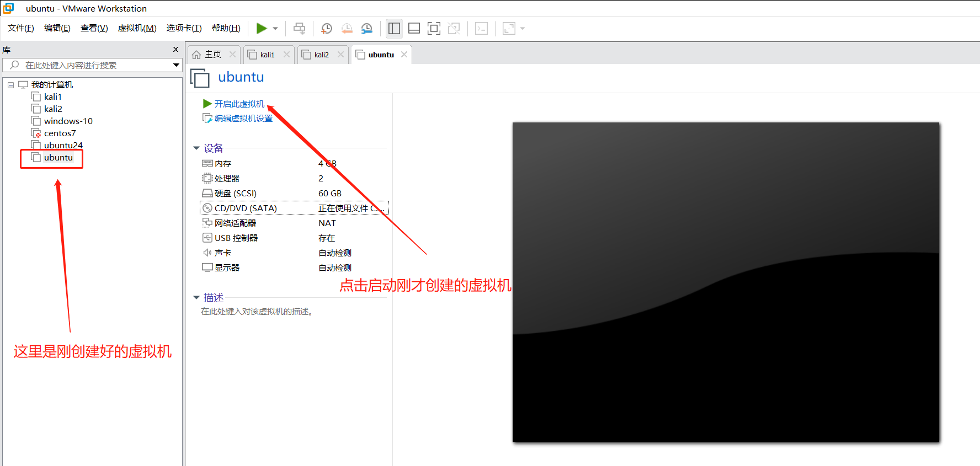980x466 pixels.
Task: Open the power options dropdown arrow
Action: [x=275, y=28]
